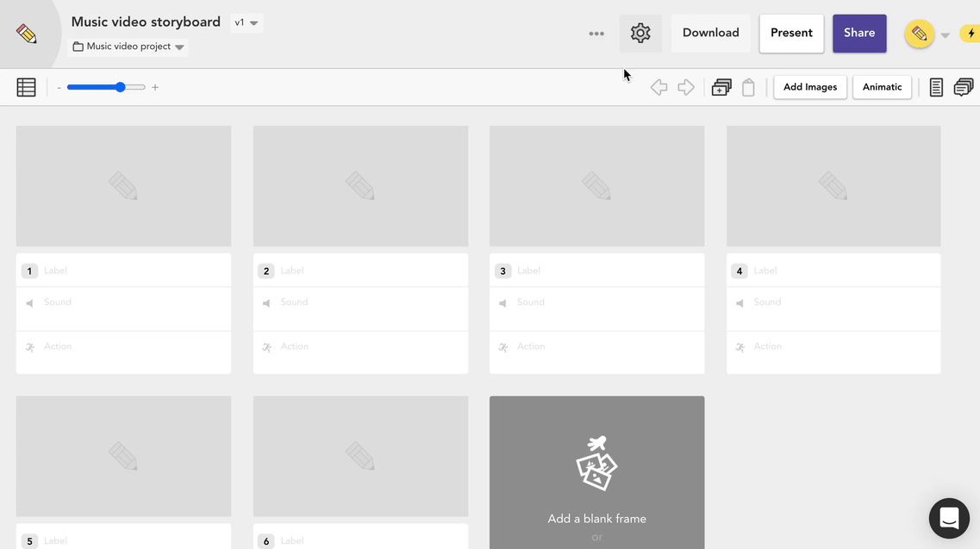Select frame 4 image thumbnail

[833, 185]
